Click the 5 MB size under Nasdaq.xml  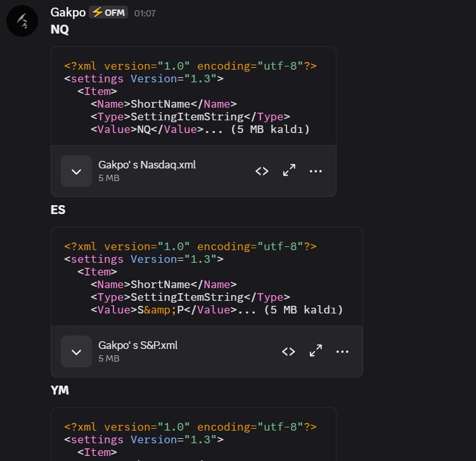tap(109, 178)
